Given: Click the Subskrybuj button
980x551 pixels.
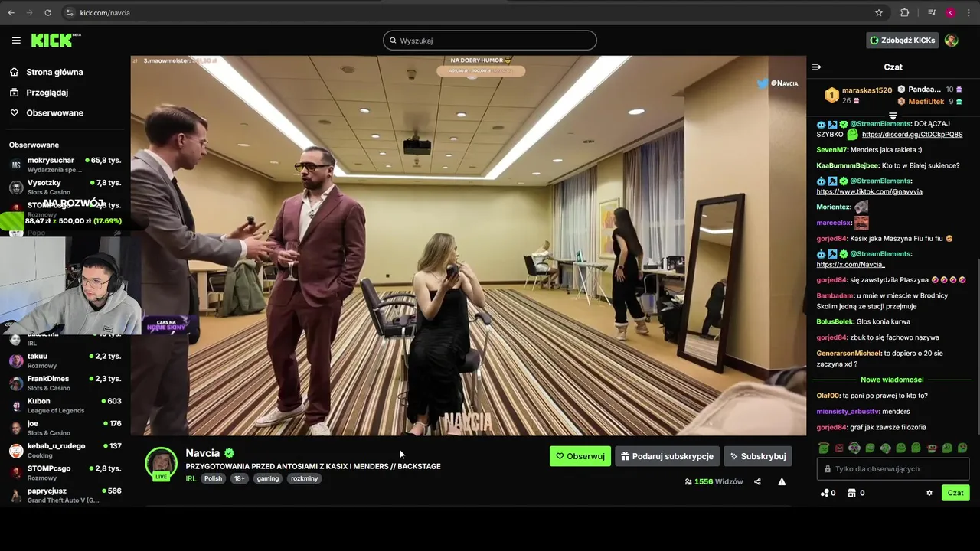Looking at the screenshot, I should click(x=758, y=456).
